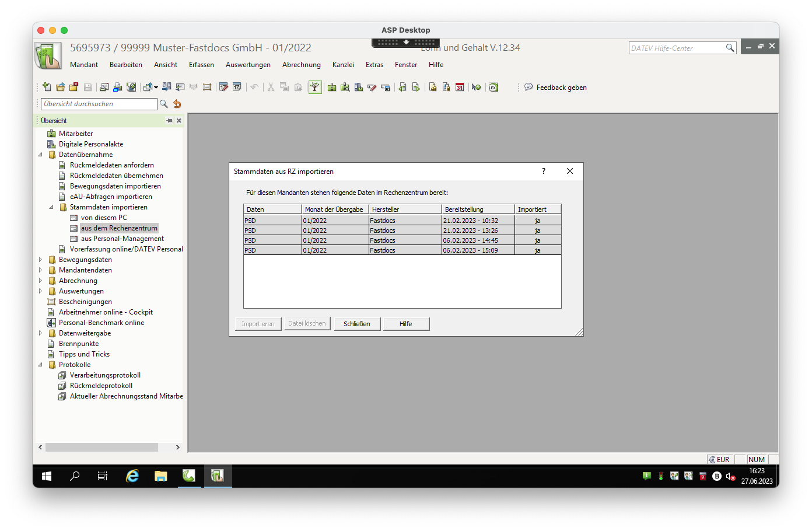Screen dimensions: 812x531
Task: Click the red calendar 31 icon
Action: (x=460, y=87)
